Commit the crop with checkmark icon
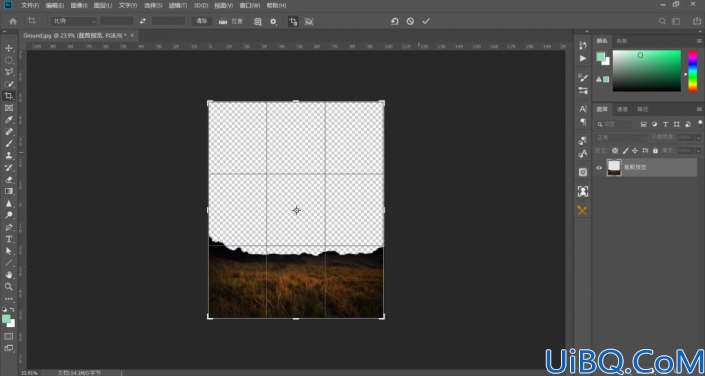 click(x=426, y=21)
